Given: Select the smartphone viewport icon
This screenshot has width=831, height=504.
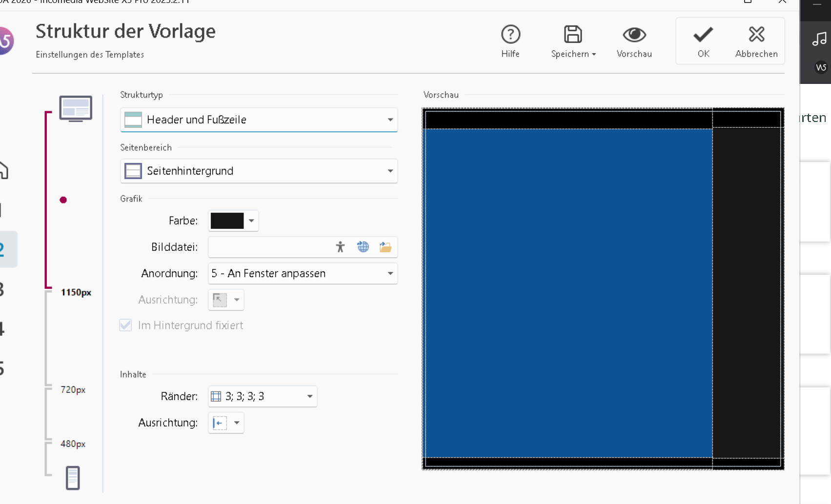Looking at the screenshot, I should pyautogui.click(x=73, y=478).
